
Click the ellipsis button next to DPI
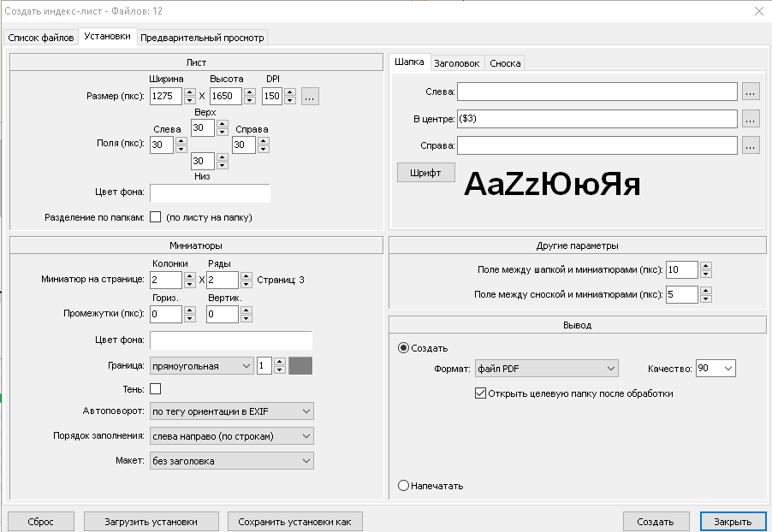point(310,97)
